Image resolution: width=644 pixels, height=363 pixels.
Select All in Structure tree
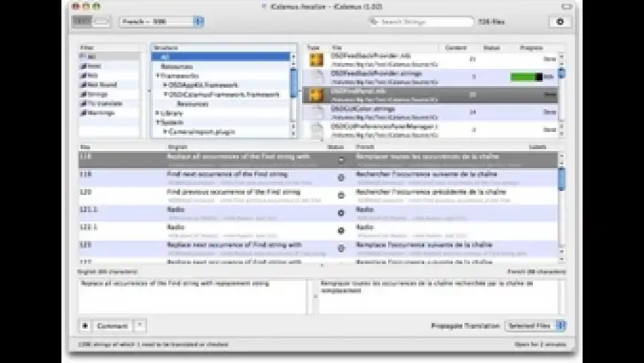tap(221, 57)
